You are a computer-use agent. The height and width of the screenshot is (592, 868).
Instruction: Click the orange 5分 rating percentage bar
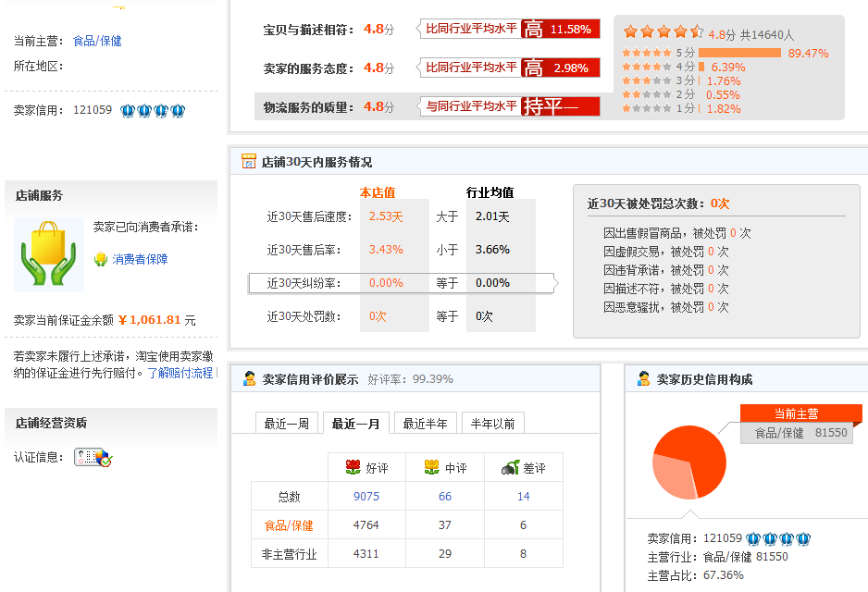click(739, 53)
